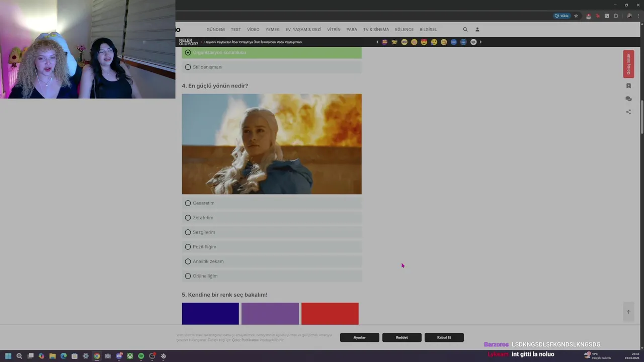Open Google Chrome from the taskbar
This screenshot has width=644, height=362.
click(x=97, y=356)
